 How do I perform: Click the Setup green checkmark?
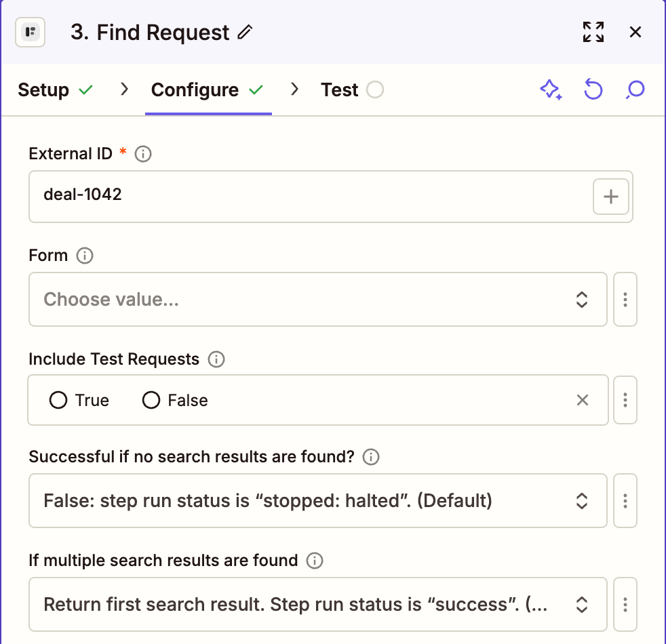click(86, 89)
